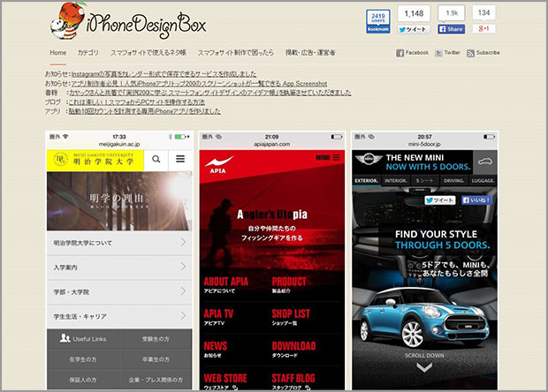Viewport: 548px width, 392px height.
Task: Expand the 明治学院大学について row chevron
Action: (183, 242)
